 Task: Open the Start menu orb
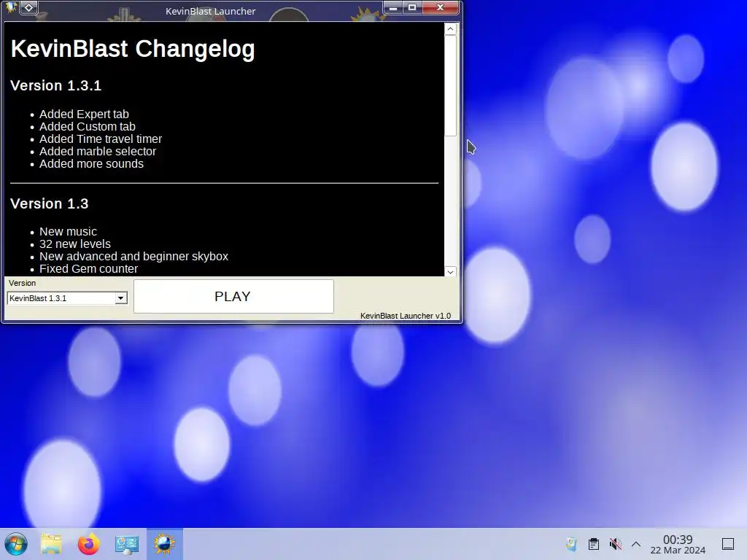16,544
